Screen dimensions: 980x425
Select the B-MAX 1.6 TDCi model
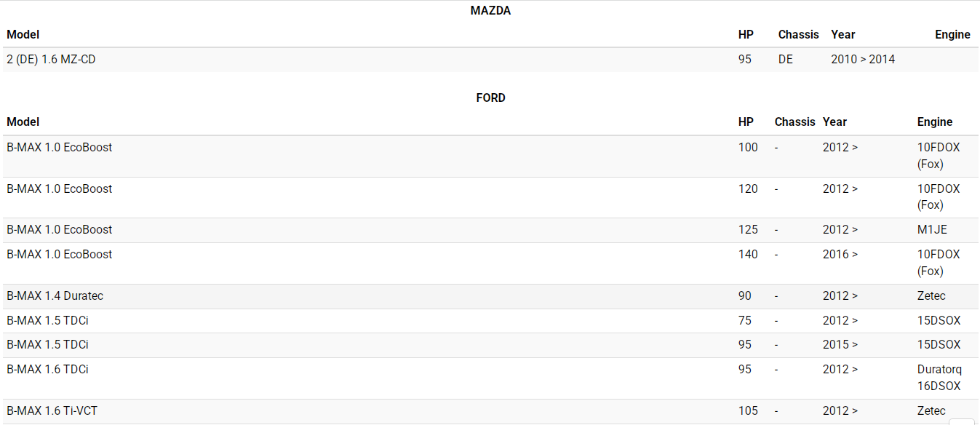tap(47, 370)
